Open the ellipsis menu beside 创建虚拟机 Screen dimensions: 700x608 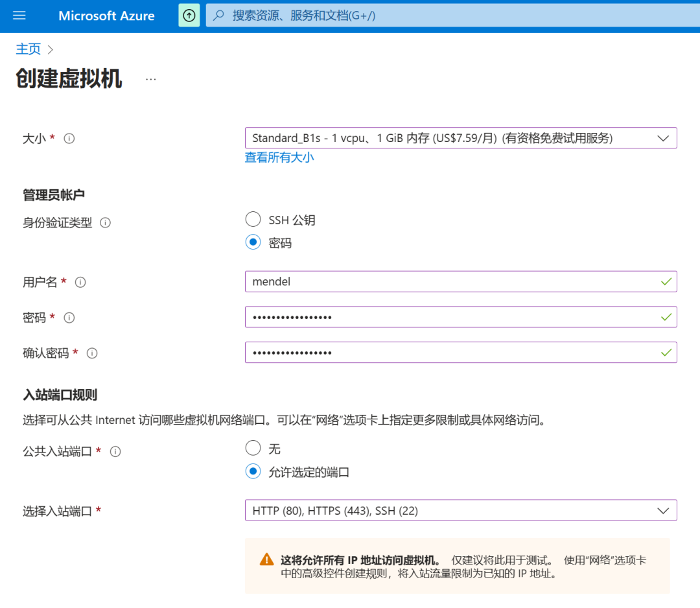(151, 80)
